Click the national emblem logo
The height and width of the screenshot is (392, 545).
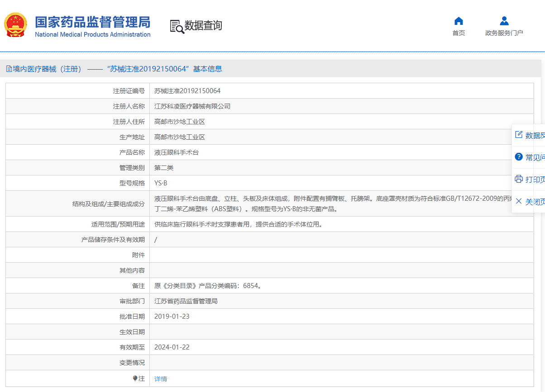point(16,25)
